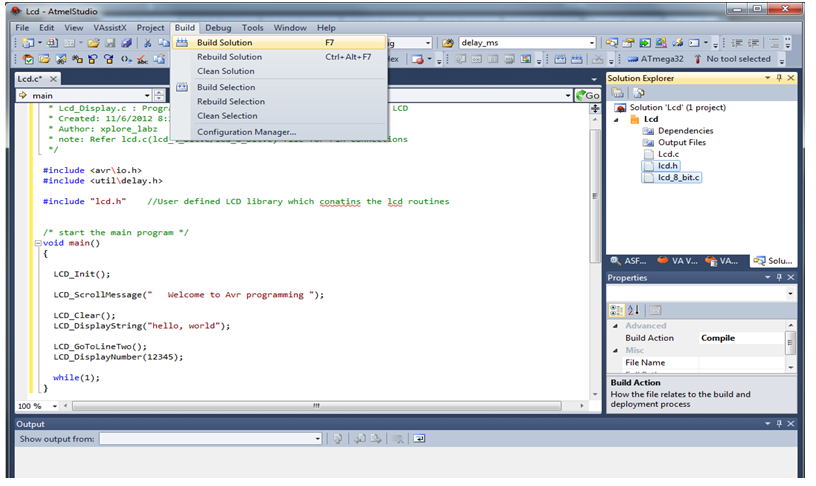The height and width of the screenshot is (486, 816).
Task: Switch to the ASF... panel tab
Action: point(629,261)
